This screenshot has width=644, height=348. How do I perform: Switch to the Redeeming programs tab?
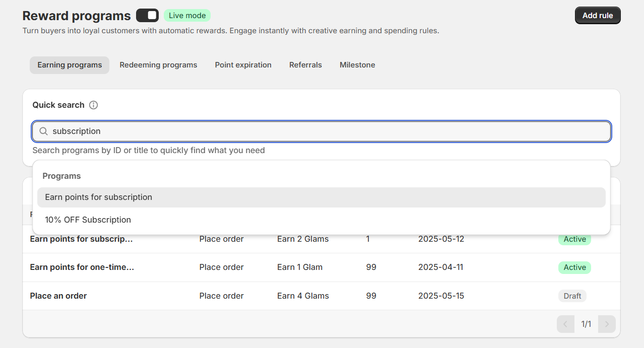[x=158, y=65]
